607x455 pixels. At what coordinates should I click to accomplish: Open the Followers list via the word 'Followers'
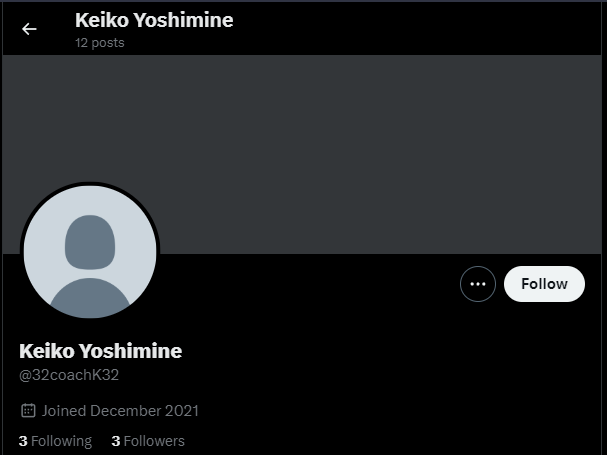point(154,441)
